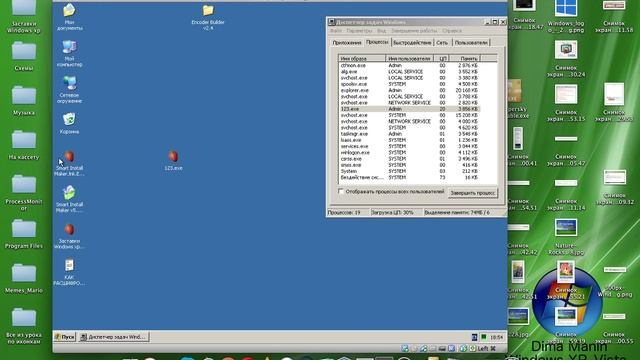Open the Справка menu in Task Manager
Screen dimensions: 640x360
tap(452, 31)
